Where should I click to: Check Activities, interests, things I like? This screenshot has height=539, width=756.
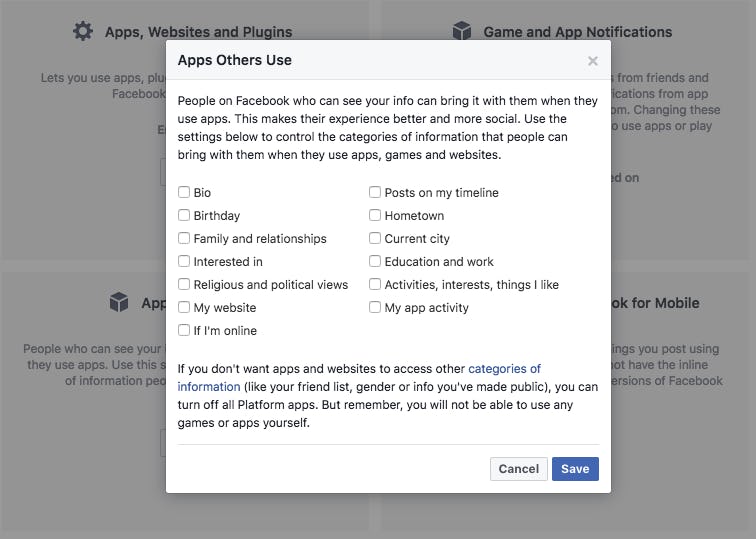tap(375, 284)
